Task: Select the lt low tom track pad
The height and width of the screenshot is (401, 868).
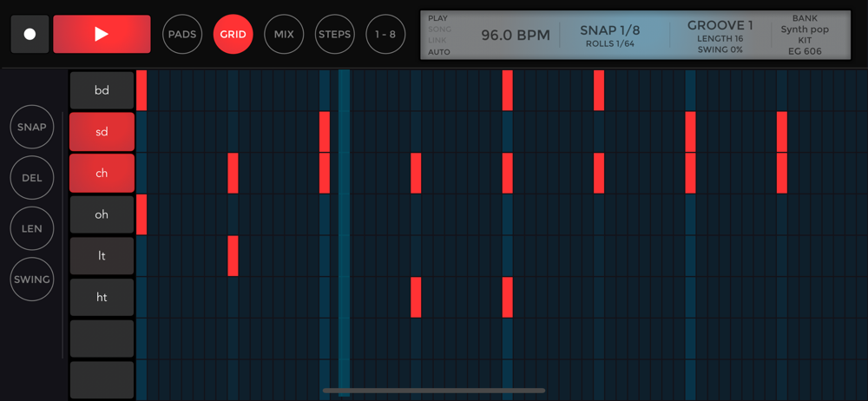Action: (102, 256)
